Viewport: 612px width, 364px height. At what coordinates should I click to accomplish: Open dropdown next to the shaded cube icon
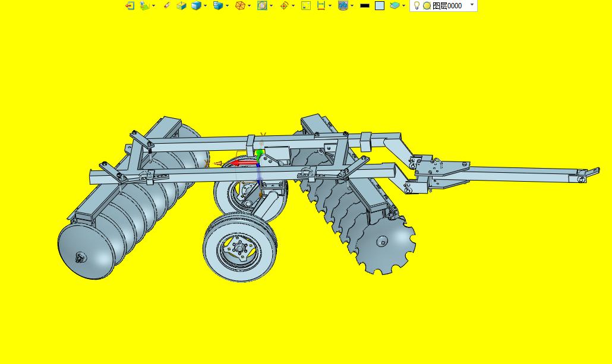pyautogui.click(x=206, y=5)
